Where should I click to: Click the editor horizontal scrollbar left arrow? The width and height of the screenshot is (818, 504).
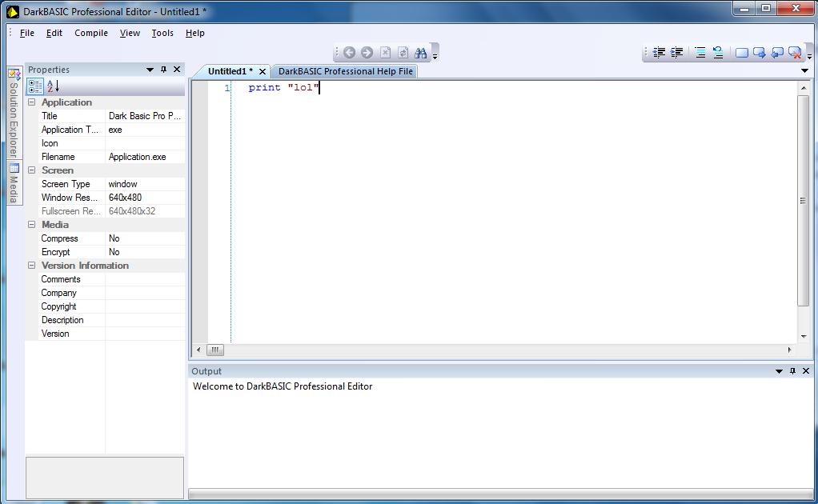click(198, 350)
